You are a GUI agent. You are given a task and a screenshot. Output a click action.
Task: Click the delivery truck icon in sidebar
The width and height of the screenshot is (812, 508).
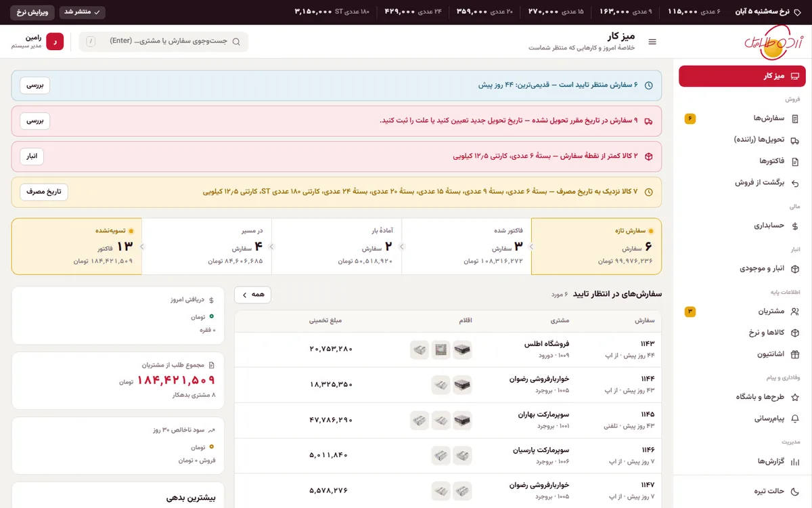click(x=795, y=140)
